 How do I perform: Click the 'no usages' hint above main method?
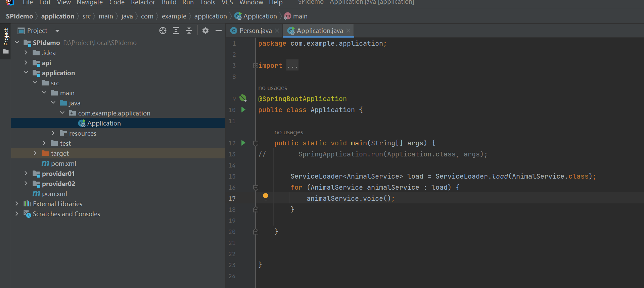(x=289, y=132)
